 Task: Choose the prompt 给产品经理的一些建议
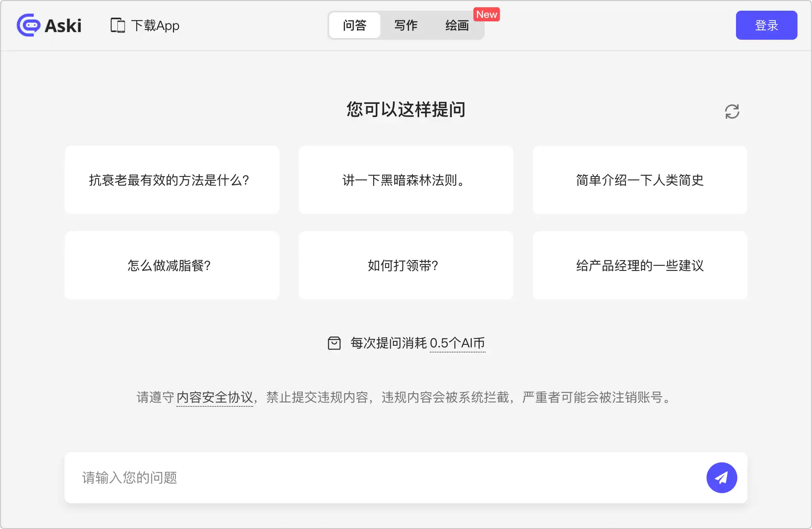pyautogui.click(x=640, y=265)
